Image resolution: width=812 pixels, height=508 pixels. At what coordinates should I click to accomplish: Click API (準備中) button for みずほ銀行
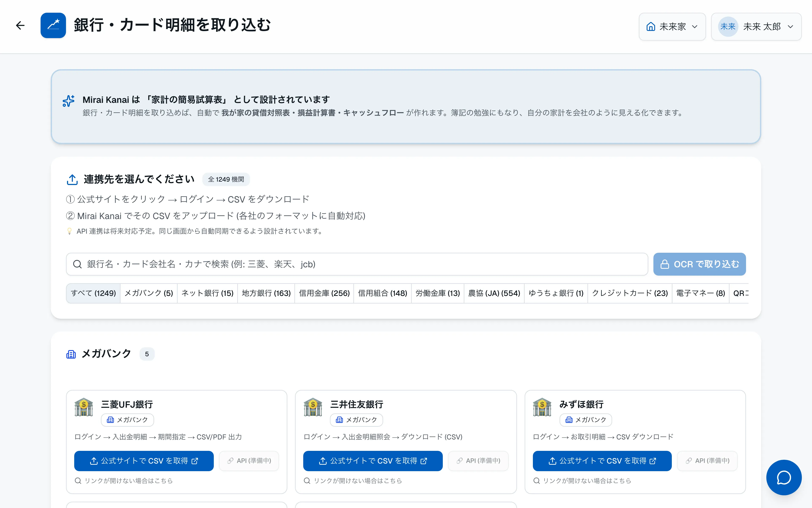click(707, 461)
